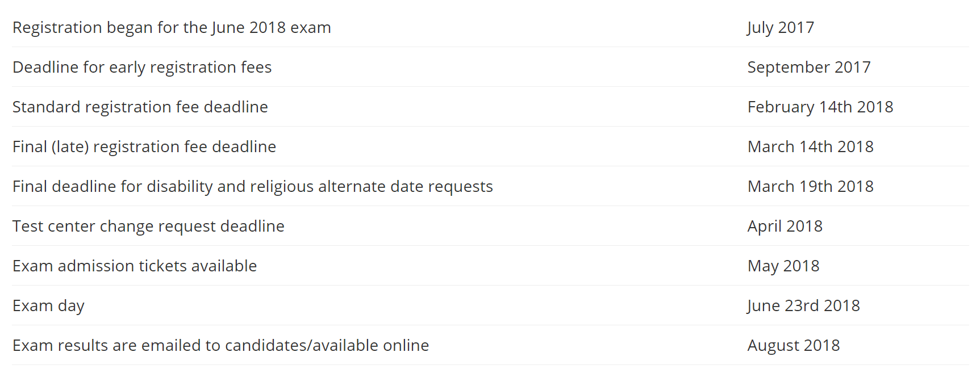This screenshot has width=980, height=373.
Task: Select the 'June 23rd 2018' exam date
Action: point(803,305)
